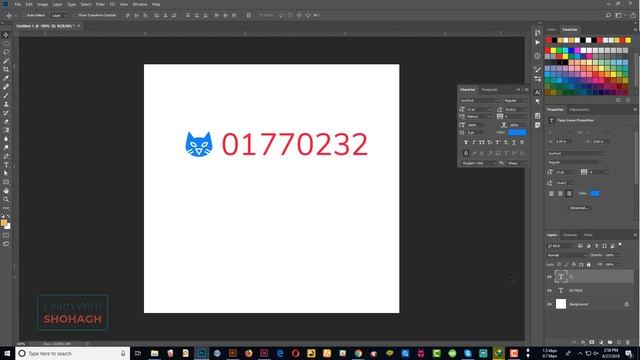Enable Show Transform Controls checkbox

(76, 15)
